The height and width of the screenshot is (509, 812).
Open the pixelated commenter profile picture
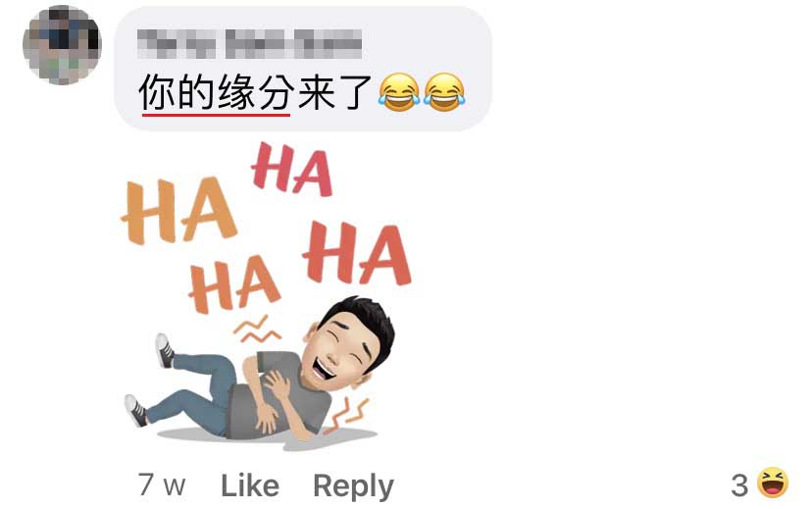[62, 45]
